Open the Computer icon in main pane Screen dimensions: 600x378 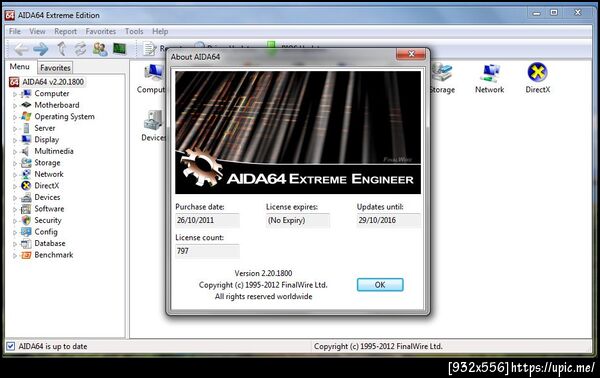pyautogui.click(x=152, y=79)
